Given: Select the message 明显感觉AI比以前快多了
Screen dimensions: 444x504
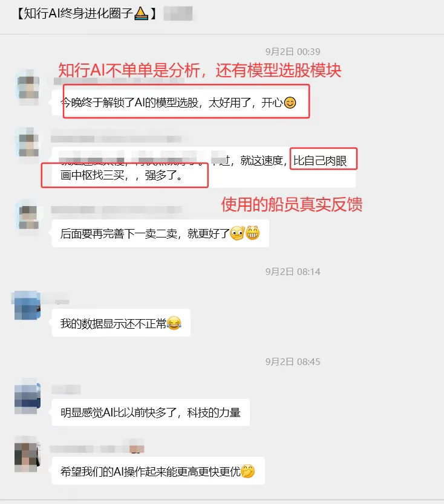Looking at the screenshot, I should coord(151,413).
